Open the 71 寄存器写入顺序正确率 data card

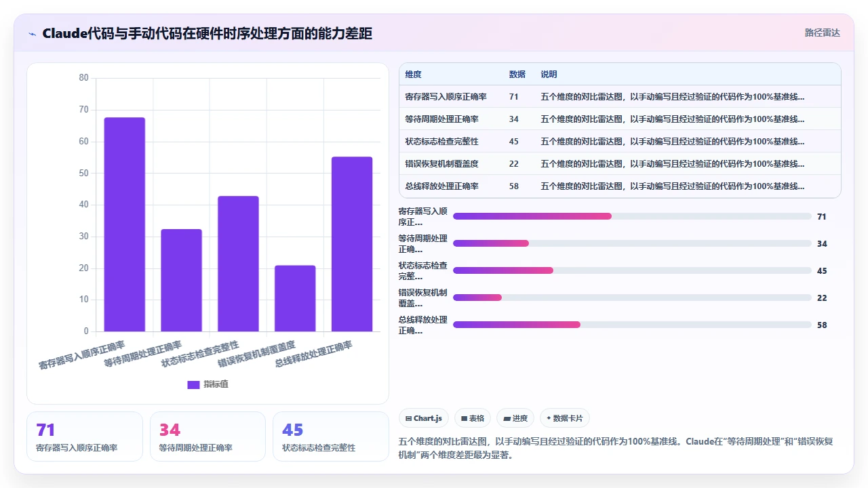[x=85, y=436]
